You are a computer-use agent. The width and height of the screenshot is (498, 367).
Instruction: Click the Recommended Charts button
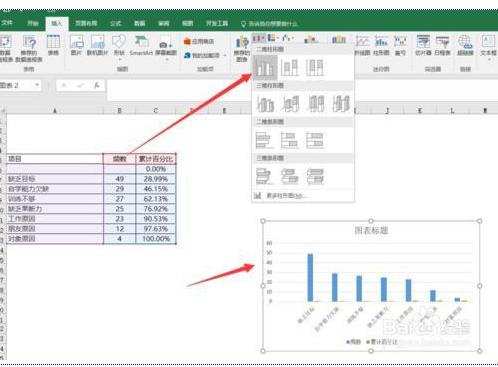click(241, 49)
